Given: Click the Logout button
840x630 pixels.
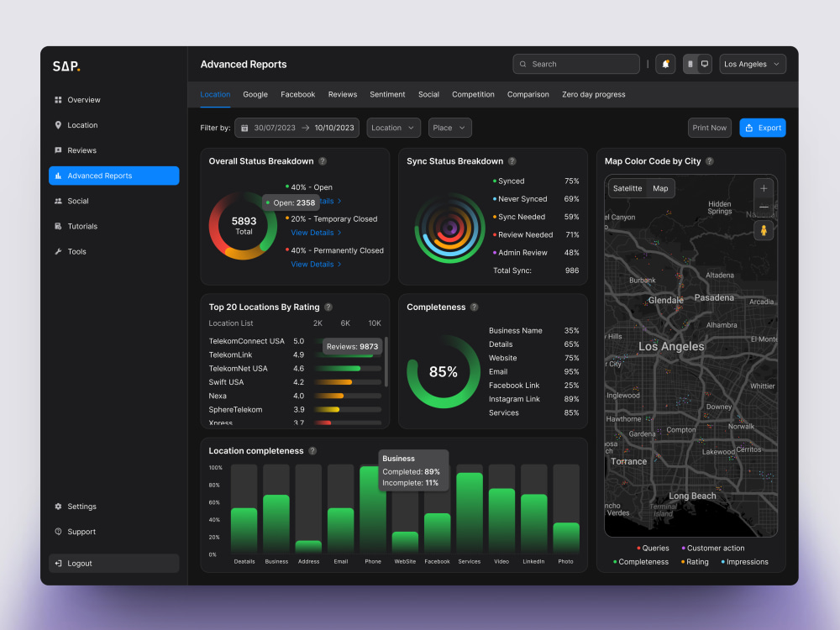Looking at the screenshot, I should [x=113, y=563].
